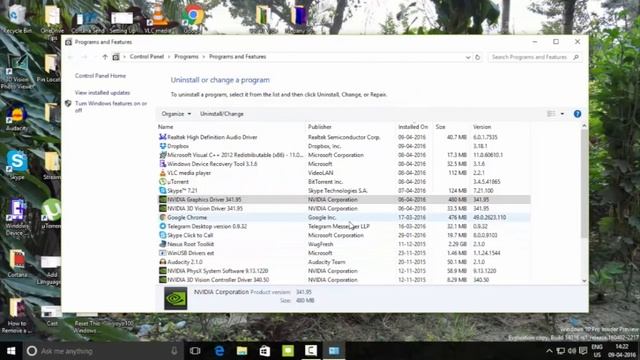This screenshot has height=360, width=640.
Task: Open Turn Windows features on or off
Action: tap(111, 107)
